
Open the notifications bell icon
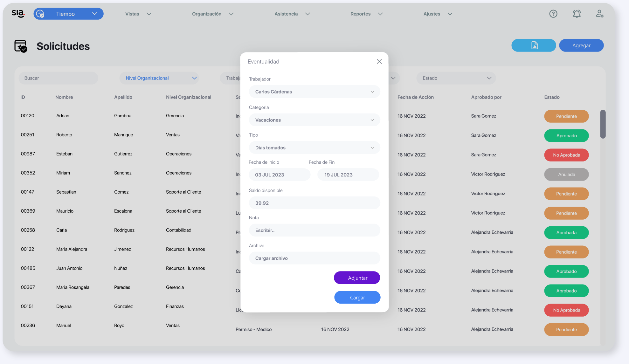click(x=577, y=14)
